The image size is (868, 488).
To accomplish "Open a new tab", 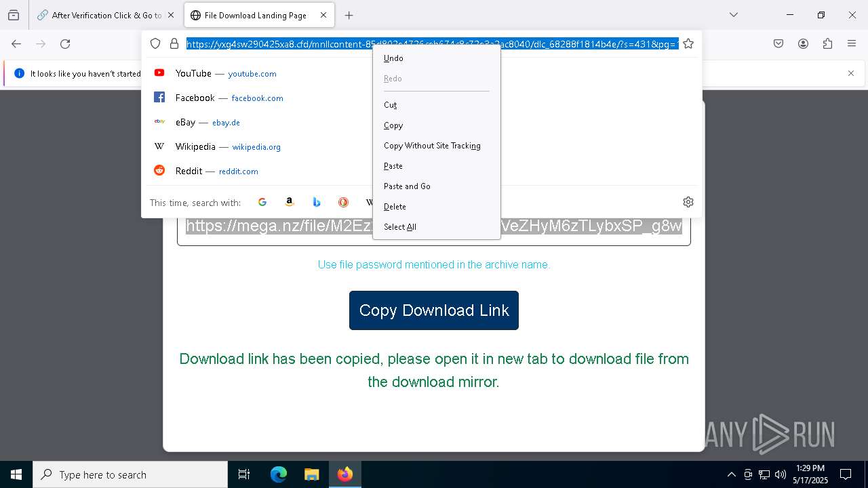I will [x=349, y=15].
